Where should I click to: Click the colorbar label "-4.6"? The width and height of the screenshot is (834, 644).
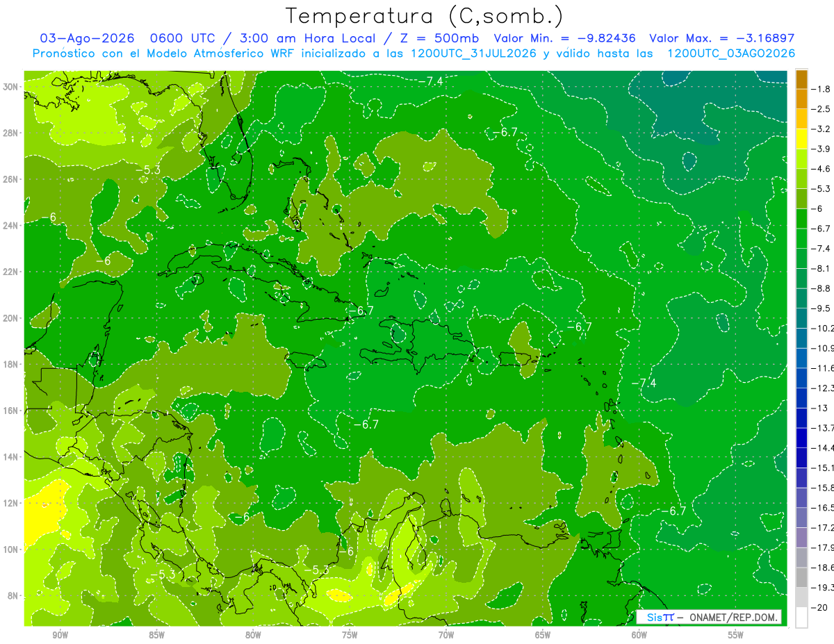(x=821, y=169)
